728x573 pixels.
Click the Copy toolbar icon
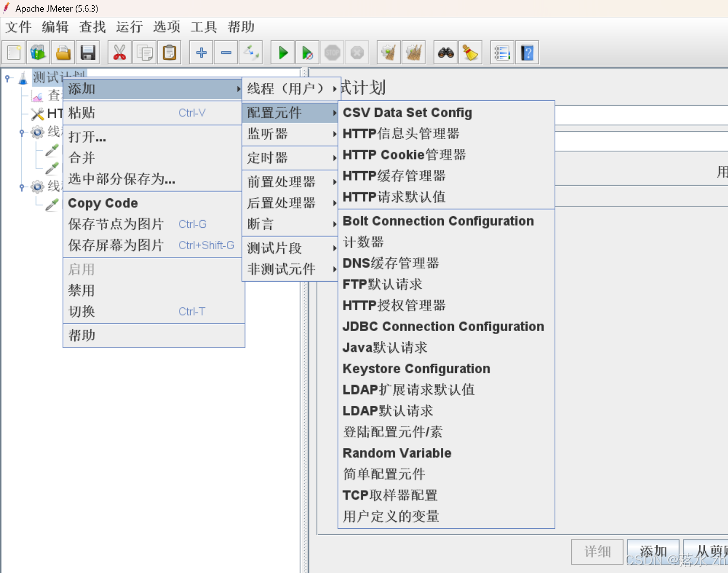click(x=145, y=52)
